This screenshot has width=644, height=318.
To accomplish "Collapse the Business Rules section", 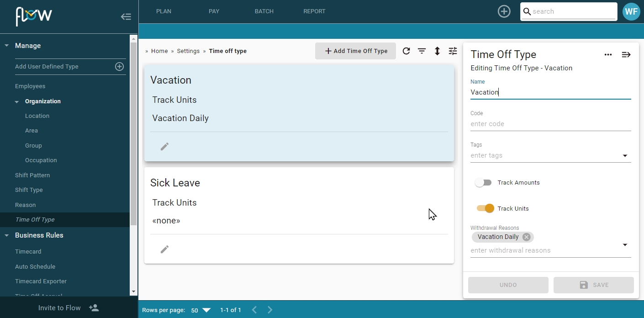I will tap(7, 236).
